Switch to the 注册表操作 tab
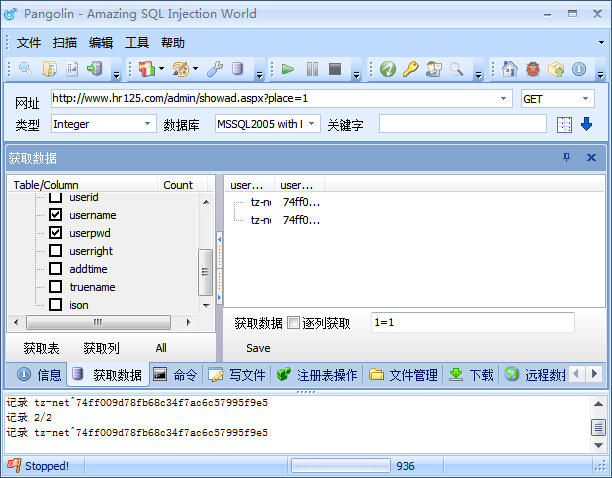 point(317,375)
